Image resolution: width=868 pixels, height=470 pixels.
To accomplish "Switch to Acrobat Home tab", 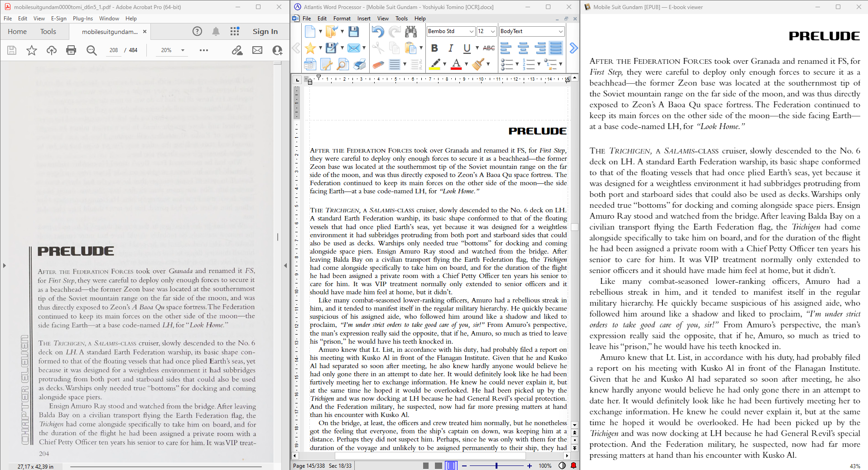I will 17,31.
